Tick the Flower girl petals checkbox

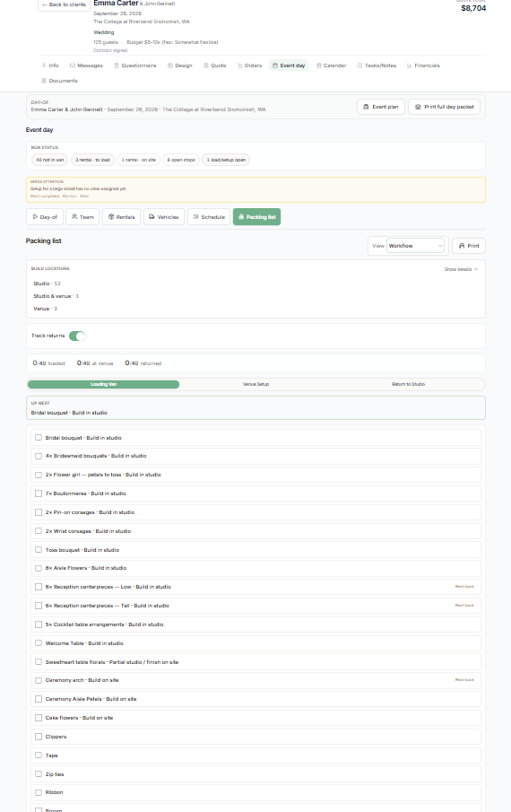point(39,475)
